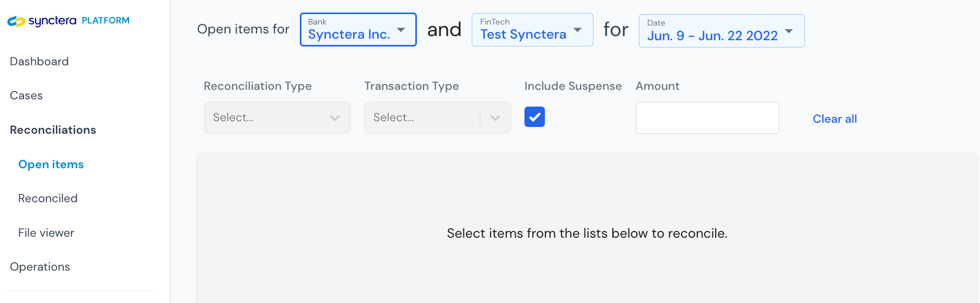This screenshot has height=303, width=980.
Task: Click the Transaction Type chevron icon
Action: [495, 118]
